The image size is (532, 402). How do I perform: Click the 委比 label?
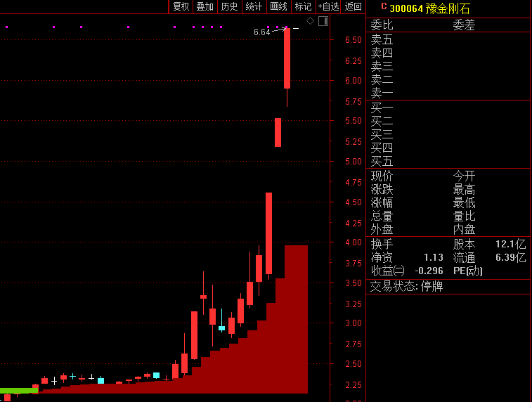point(382,25)
